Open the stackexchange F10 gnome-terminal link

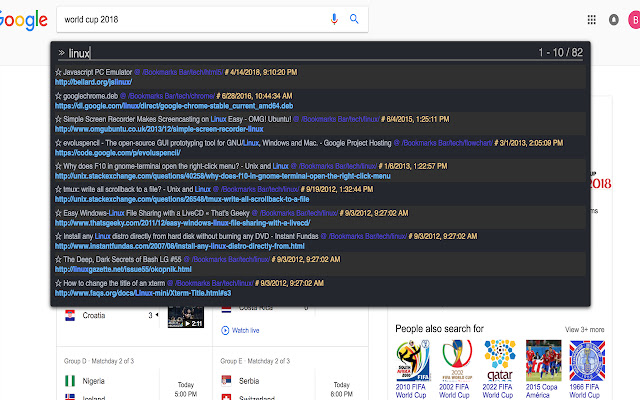pos(223,176)
